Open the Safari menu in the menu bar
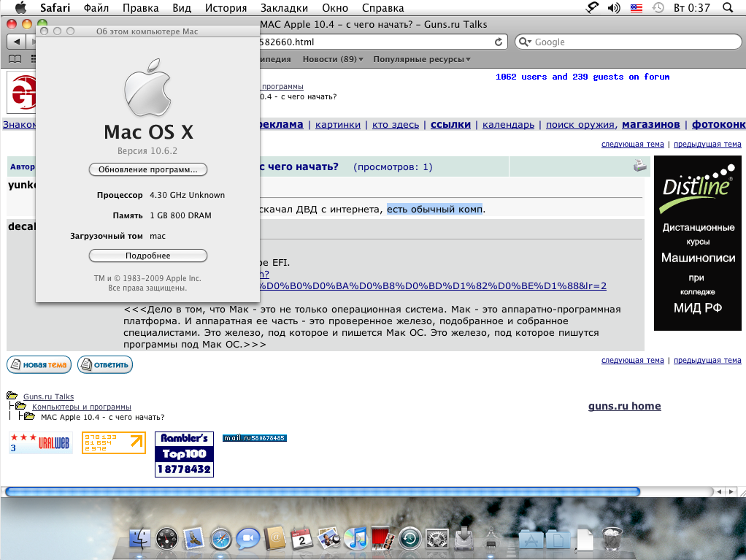 (55, 8)
